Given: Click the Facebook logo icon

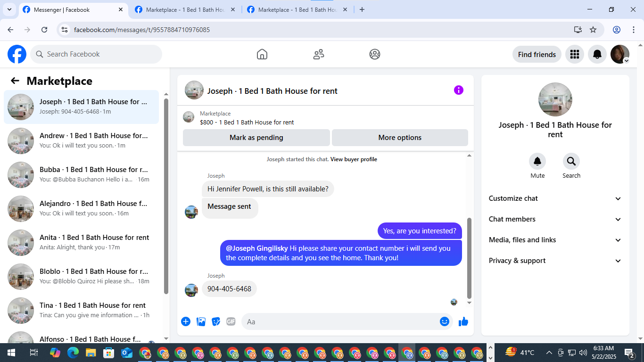Looking at the screenshot, I should 17,54.
